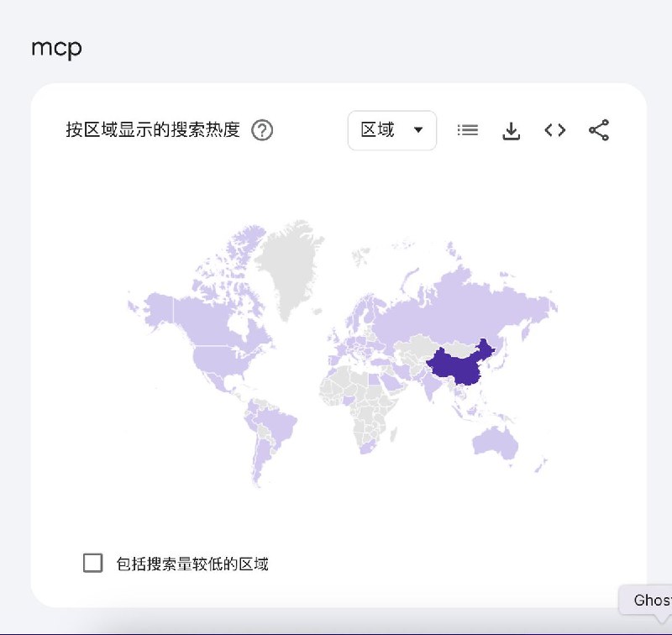This screenshot has width=672, height=635.
Task: Open embed code icon
Action: pos(555,130)
